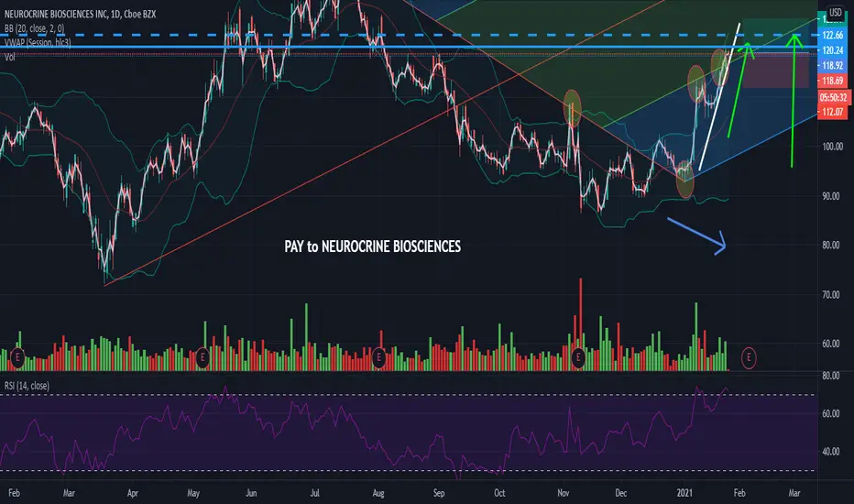Click the earnings E marker above May
854x504 pixels.
(x=203, y=358)
